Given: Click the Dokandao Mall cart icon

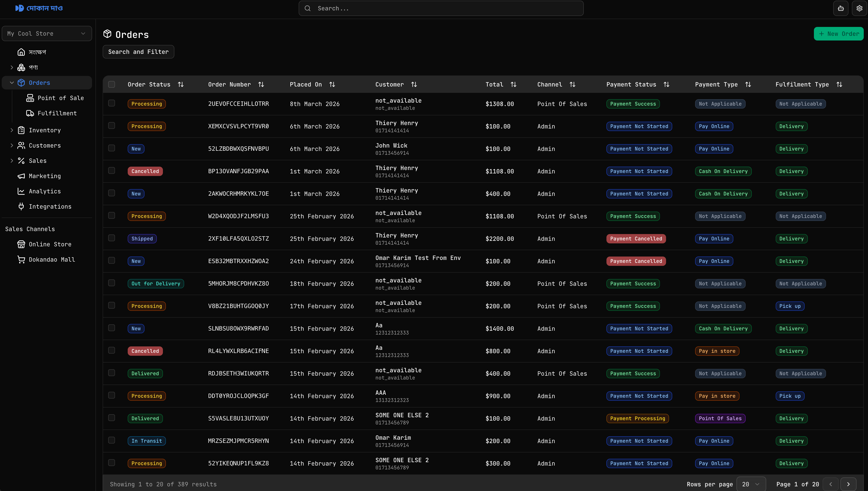Looking at the screenshot, I should [x=21, y=259].
